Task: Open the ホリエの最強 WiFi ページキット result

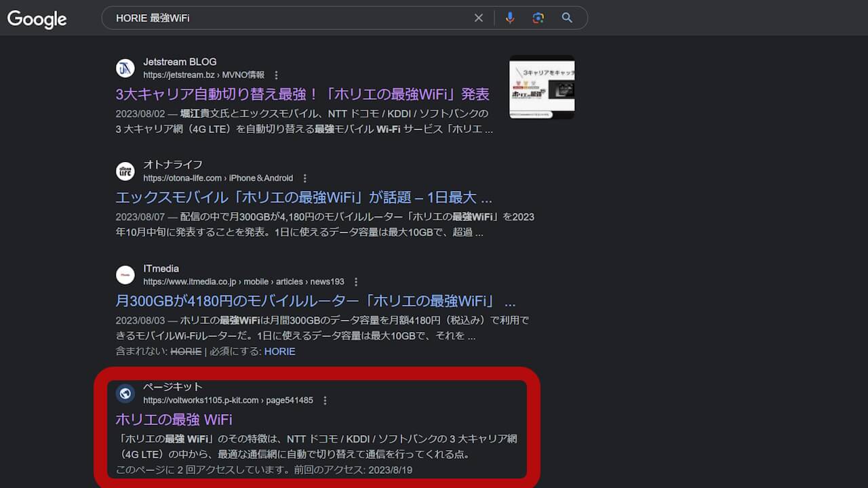Action: [176, 420]
